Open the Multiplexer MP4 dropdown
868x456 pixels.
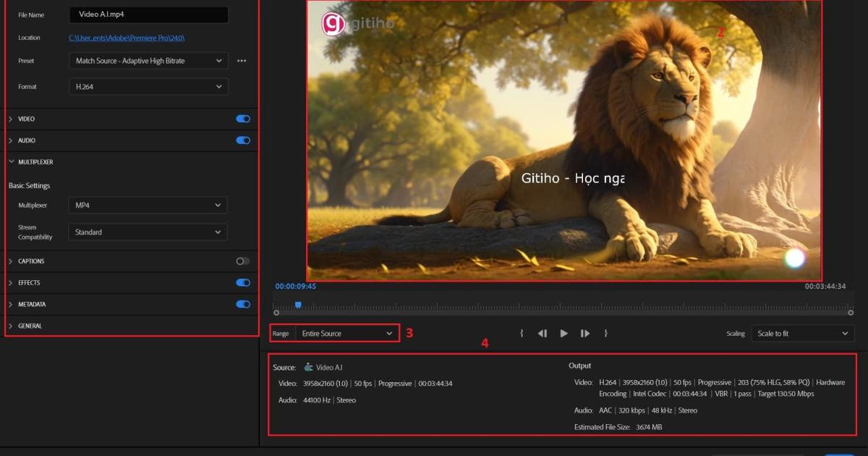(148, 205)
